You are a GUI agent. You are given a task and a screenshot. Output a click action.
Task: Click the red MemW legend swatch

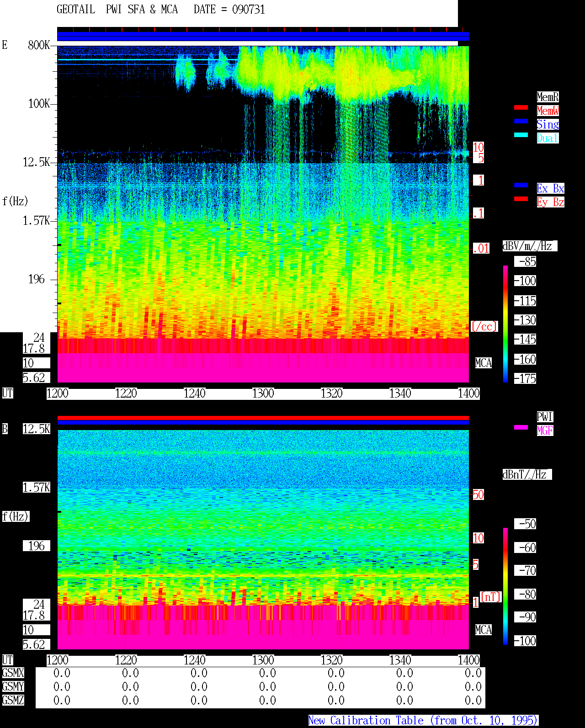[521, 107]
